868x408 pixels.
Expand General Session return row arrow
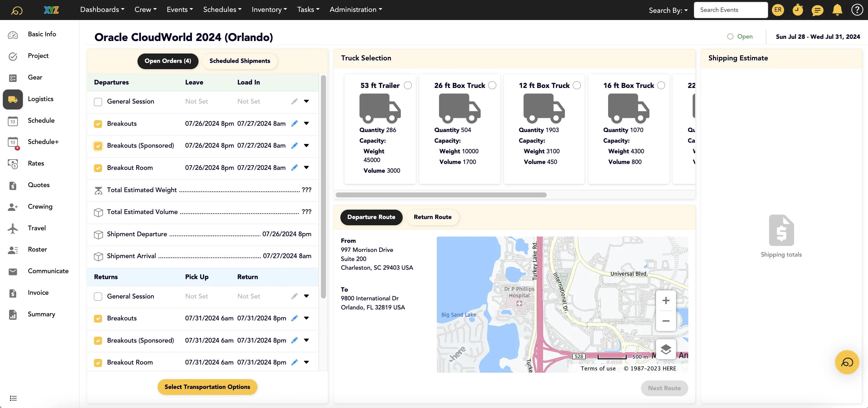pos(306,296)
